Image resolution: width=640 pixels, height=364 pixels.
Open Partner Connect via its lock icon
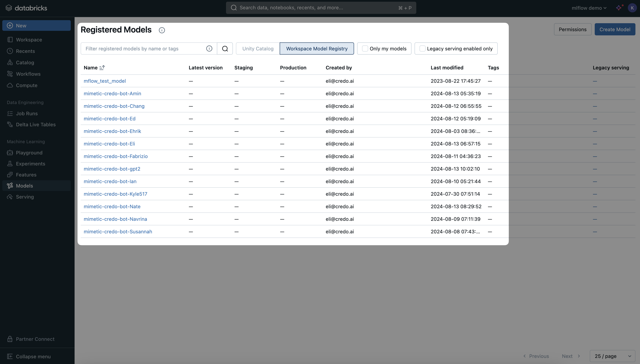(x=10, y=339)
